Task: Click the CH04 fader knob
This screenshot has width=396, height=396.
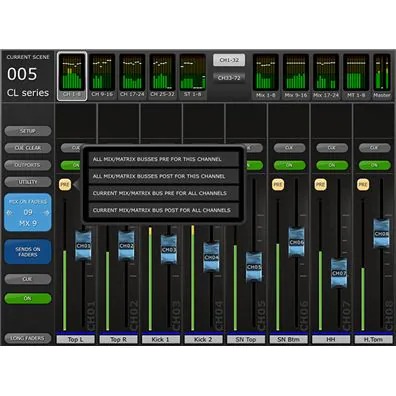Action: tap(211, 257)
